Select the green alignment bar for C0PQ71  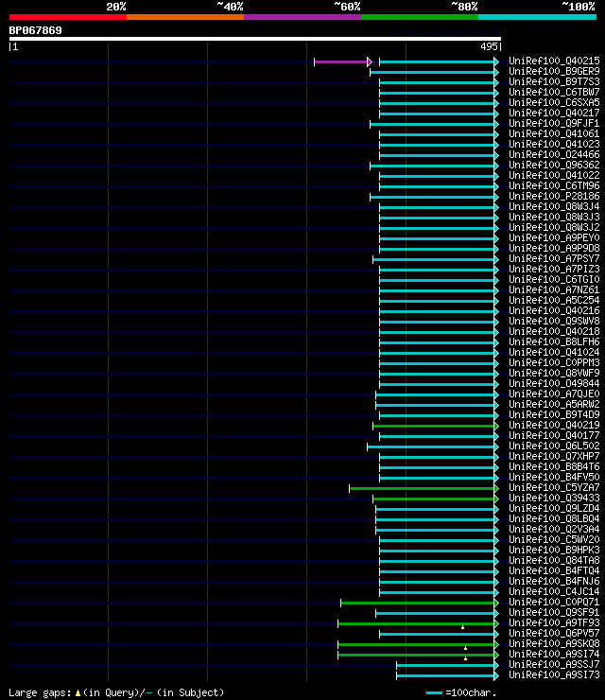click(x=420, y=604)
